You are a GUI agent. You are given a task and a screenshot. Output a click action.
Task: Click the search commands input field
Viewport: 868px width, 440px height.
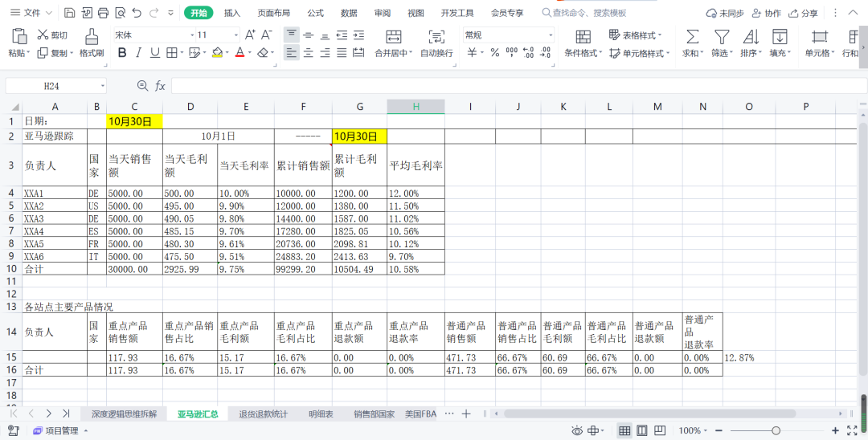click(x=589, y=13)
